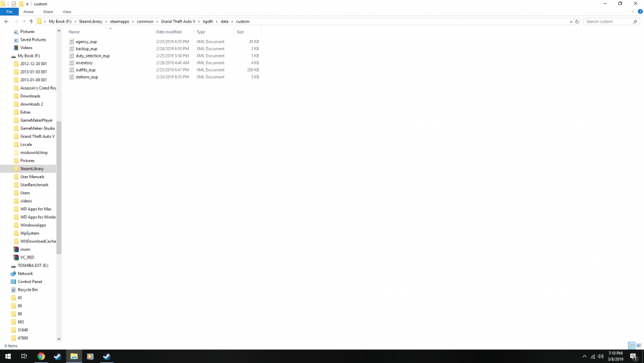The width and height of the screenshot is (644, 363).
Task: Open Windows Start menu
Action: [8, 357]
